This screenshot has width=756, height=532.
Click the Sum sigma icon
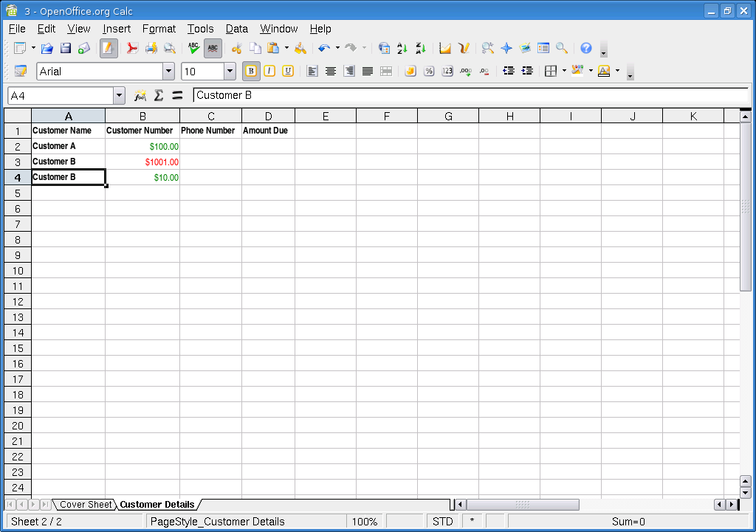click(x=158, y=96)
